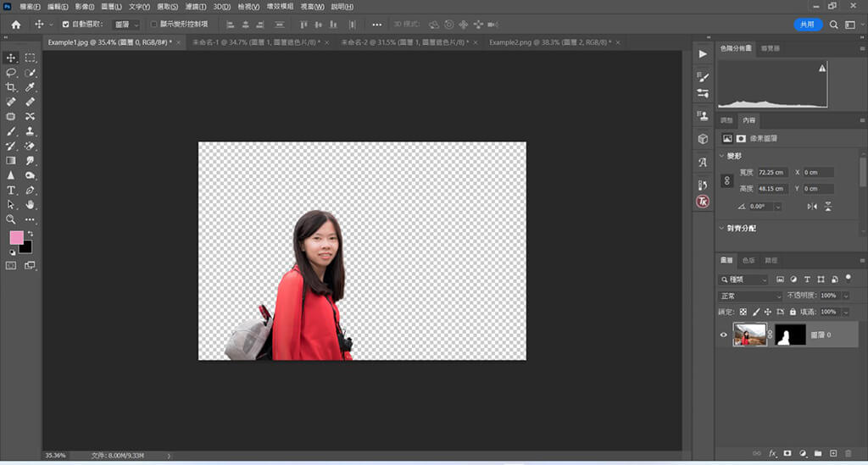Viewport: 868px width, 465px height.
Task: Select the Pen tool
Action: pos(30,191)
